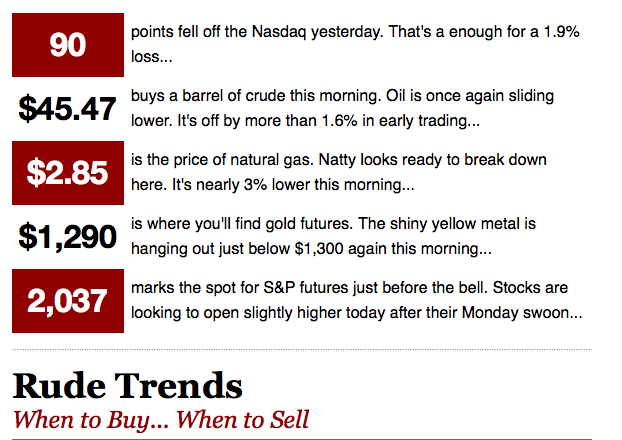Screen dimensions: 622x440
Task: Click the Rude Trends heading
Action: (127, 385)
